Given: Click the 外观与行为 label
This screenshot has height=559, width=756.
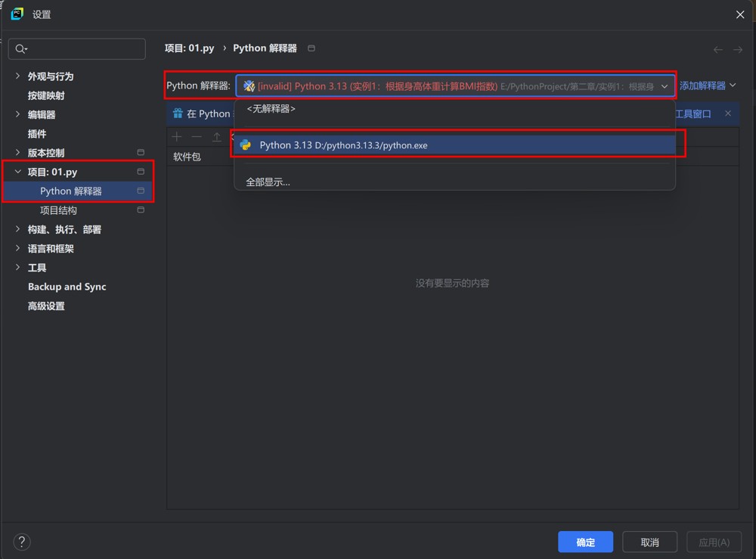Looking at the screenshot, I should 51,76.
